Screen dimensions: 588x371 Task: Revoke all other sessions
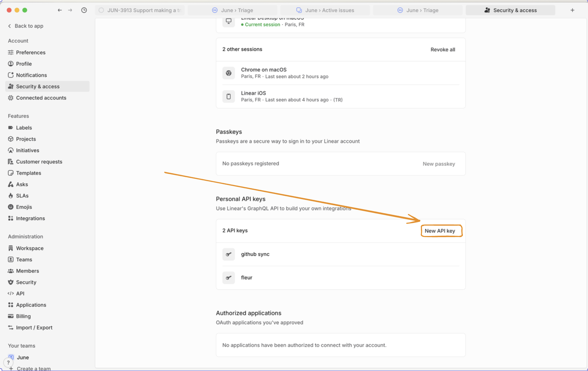[x=443, y=49]
